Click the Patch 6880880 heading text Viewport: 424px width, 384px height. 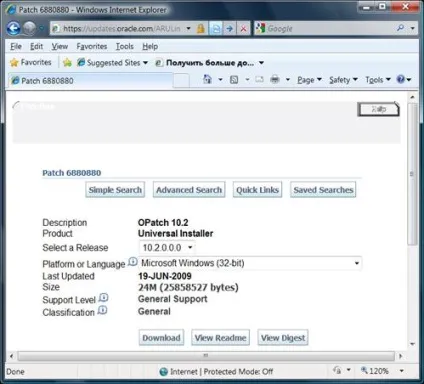pyautogui.click(x=72, y=173)
